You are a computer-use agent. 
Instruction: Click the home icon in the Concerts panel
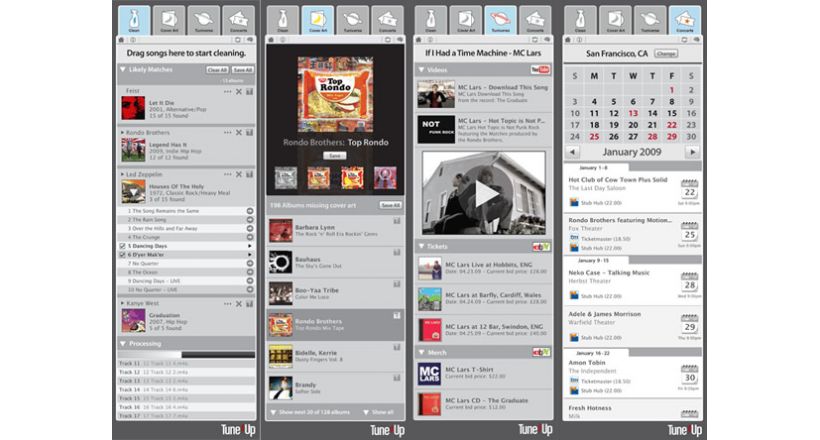click(x=568, y=40)
